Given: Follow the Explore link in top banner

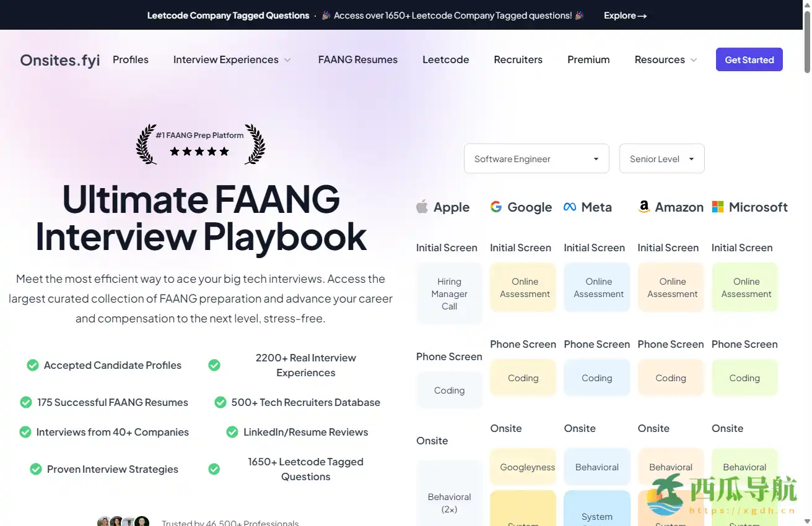Looking at the screenshot, I should 625,15.
